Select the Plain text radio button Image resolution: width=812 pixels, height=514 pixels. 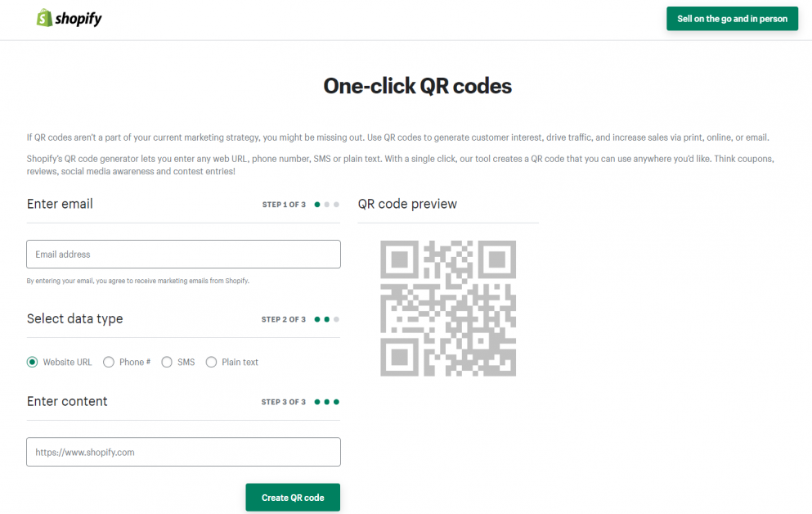tap(211, 362)
